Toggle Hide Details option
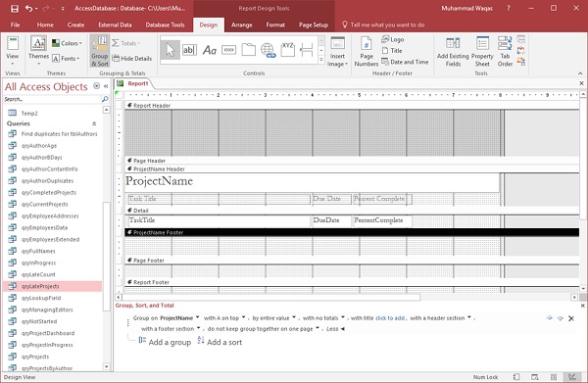588x383 pixels. click(x=132, y=59)
